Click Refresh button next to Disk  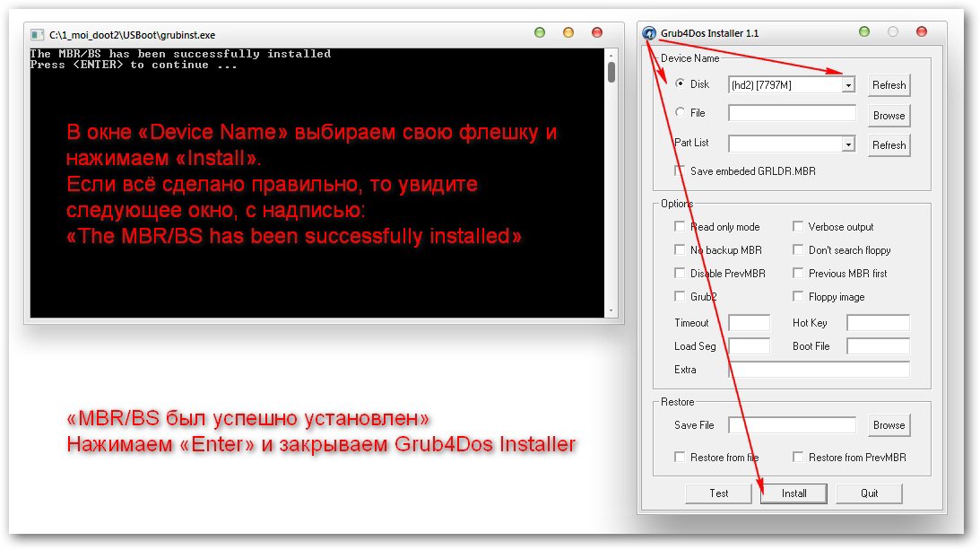889,85
